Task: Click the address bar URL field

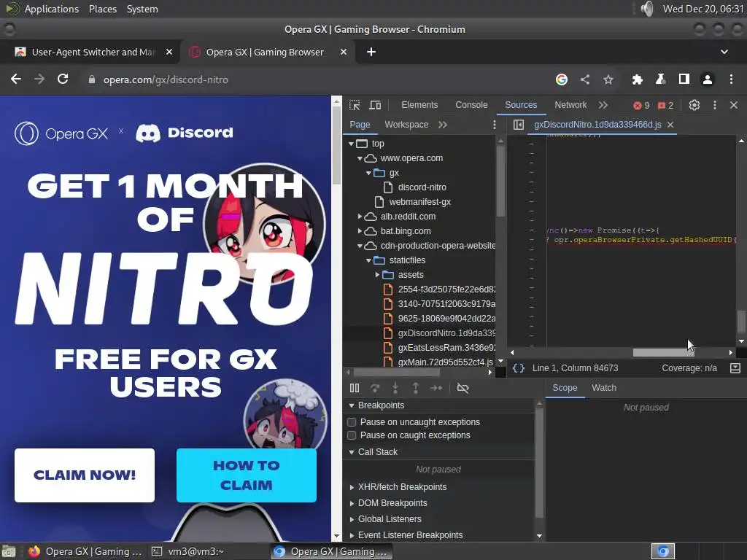Action: 314,79
